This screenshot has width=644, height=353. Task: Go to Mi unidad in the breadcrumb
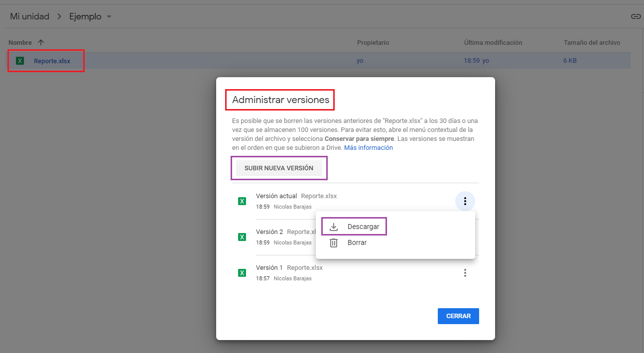coord(30,16)
